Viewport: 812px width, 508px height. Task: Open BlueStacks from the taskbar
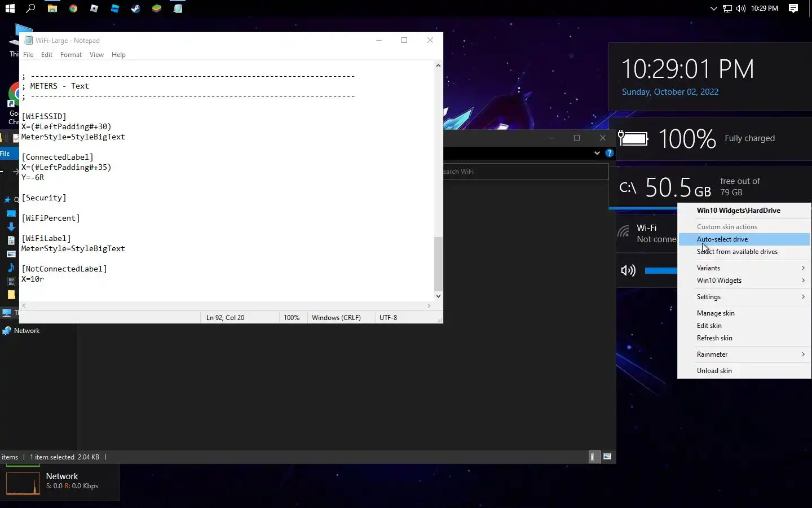pyautogui.click(x=157, y=8)
